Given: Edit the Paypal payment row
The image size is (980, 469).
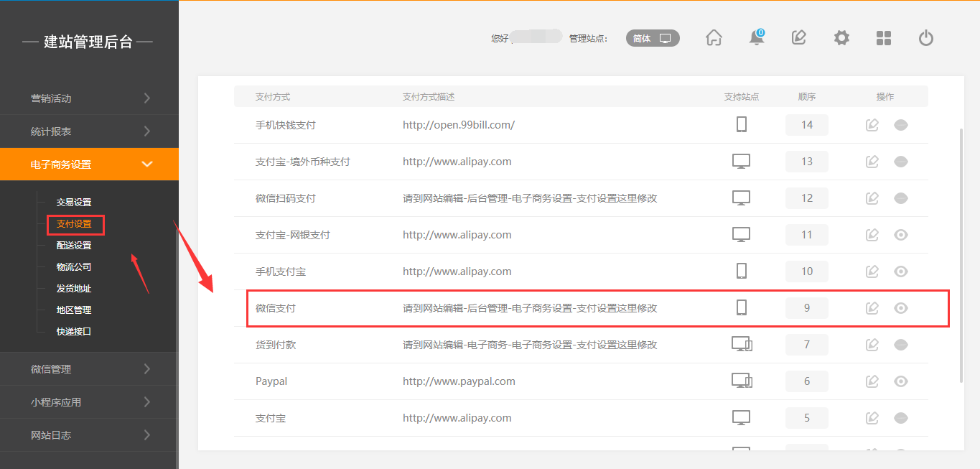Looking at the screenshot, I should coord(872,381).
